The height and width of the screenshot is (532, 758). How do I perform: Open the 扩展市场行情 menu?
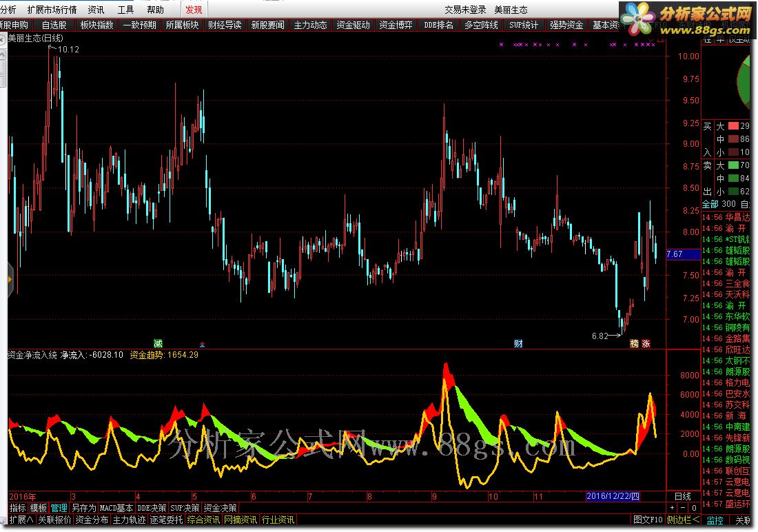52,10
